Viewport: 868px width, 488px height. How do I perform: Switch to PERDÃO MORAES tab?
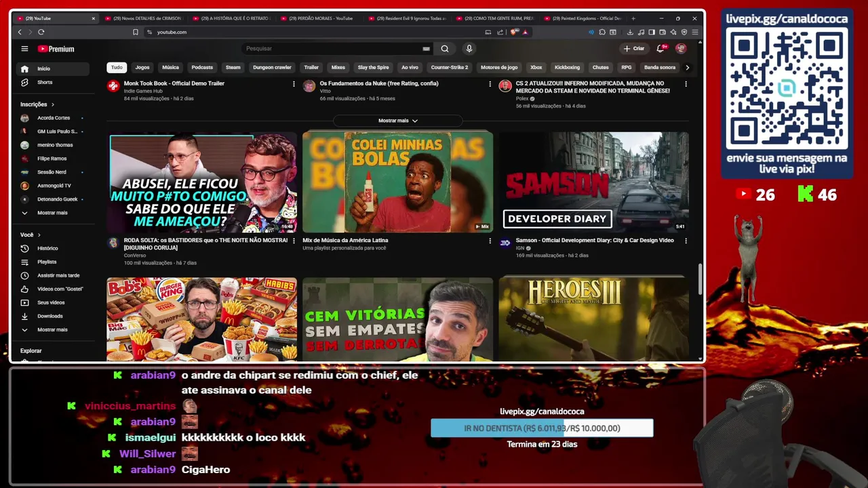[x=319, y=18]
